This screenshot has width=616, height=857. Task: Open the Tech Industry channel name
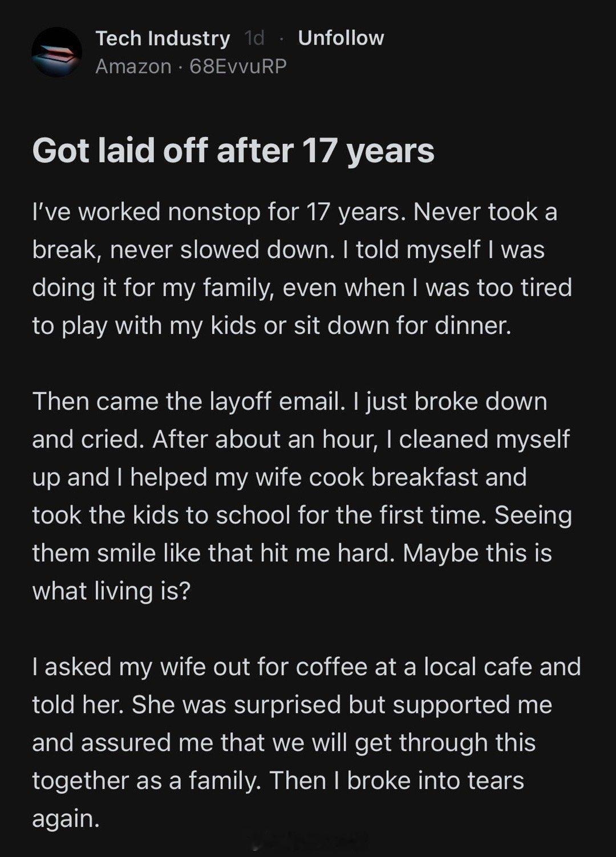[163, 38]
